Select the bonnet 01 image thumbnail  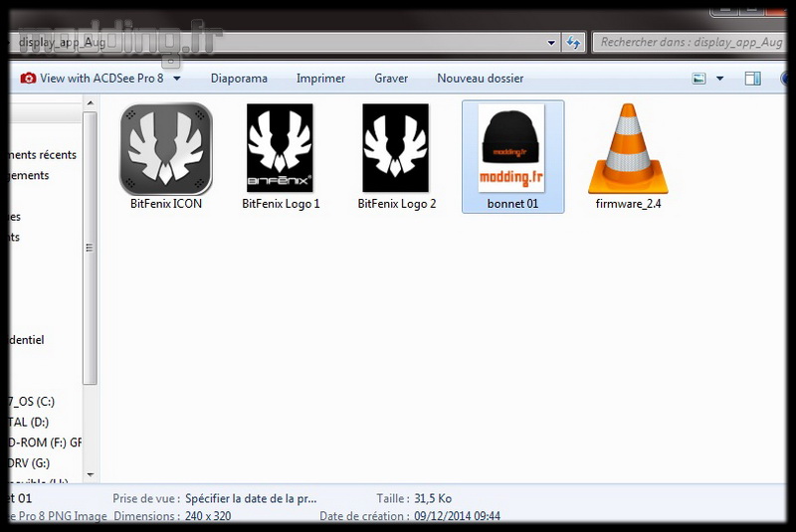coord(511,148)
